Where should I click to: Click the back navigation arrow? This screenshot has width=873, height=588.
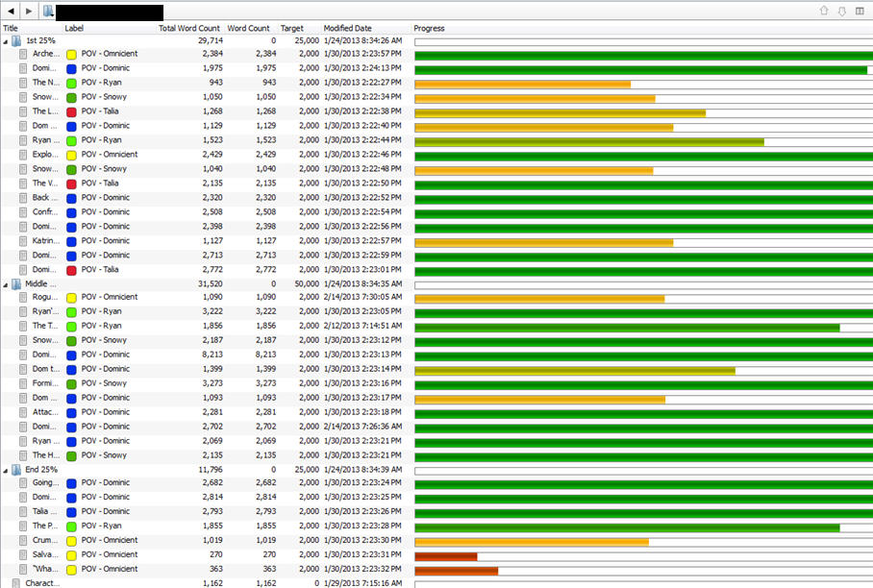[9, 10]
